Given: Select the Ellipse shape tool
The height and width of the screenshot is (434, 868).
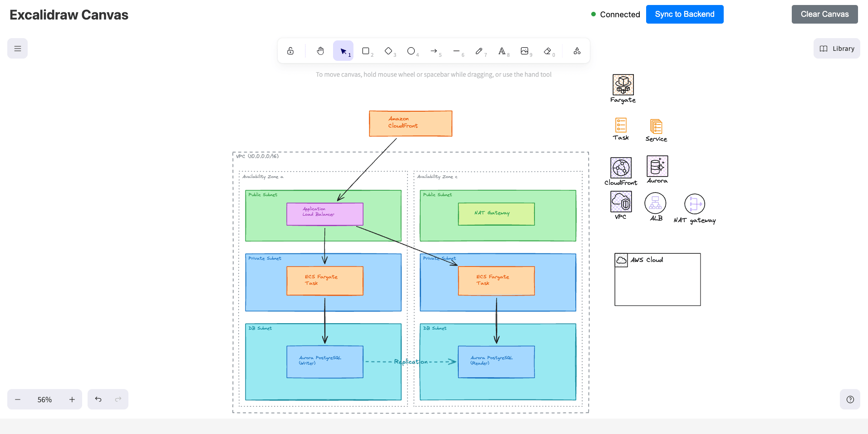Looking at the screenshot, I should point(411,51).
